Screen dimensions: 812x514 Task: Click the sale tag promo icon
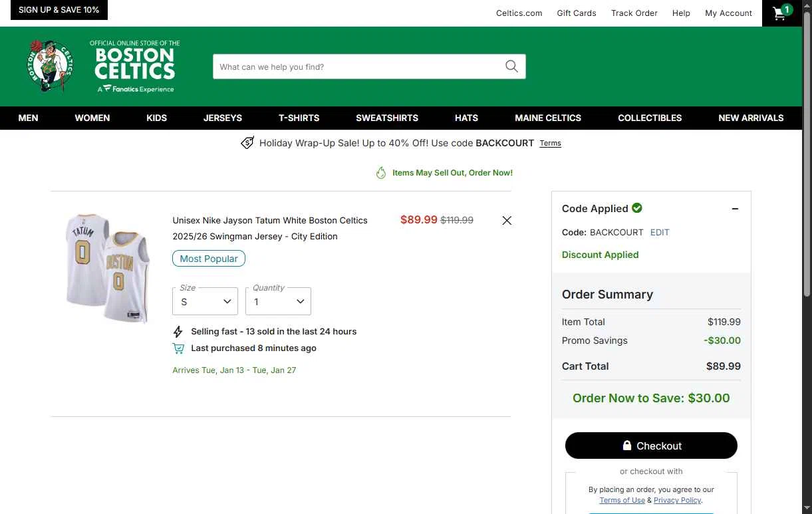tap(247, 143)
